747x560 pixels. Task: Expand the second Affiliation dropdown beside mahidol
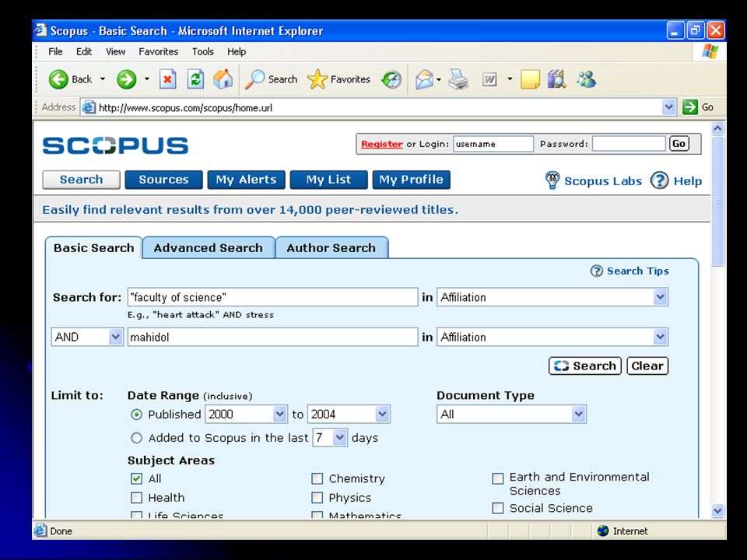(660, 337)
